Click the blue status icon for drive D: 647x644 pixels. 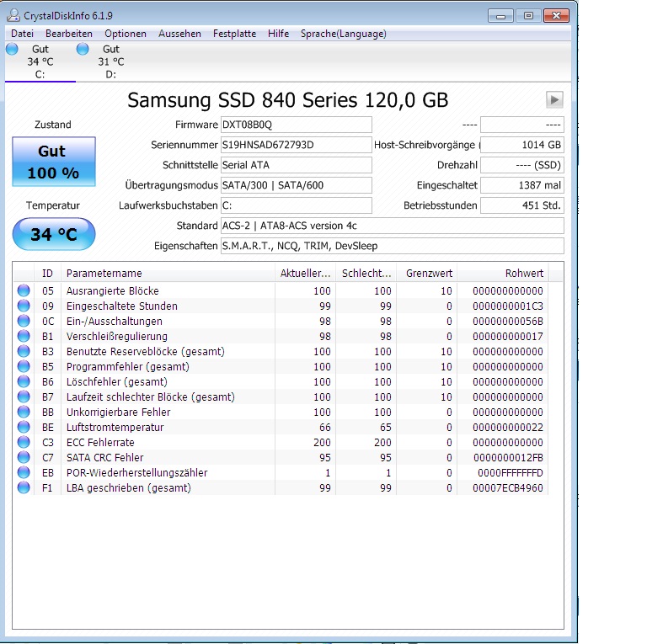click(83, 49)
